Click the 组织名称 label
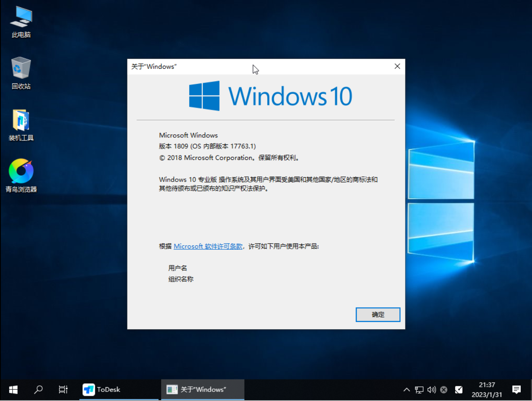532x401 pixels. coord(181,279)
